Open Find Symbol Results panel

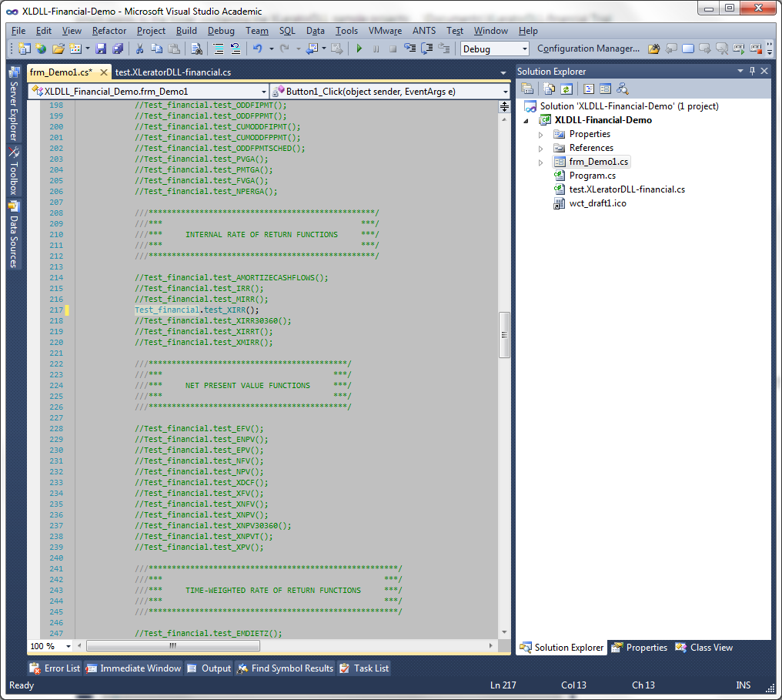286,668
